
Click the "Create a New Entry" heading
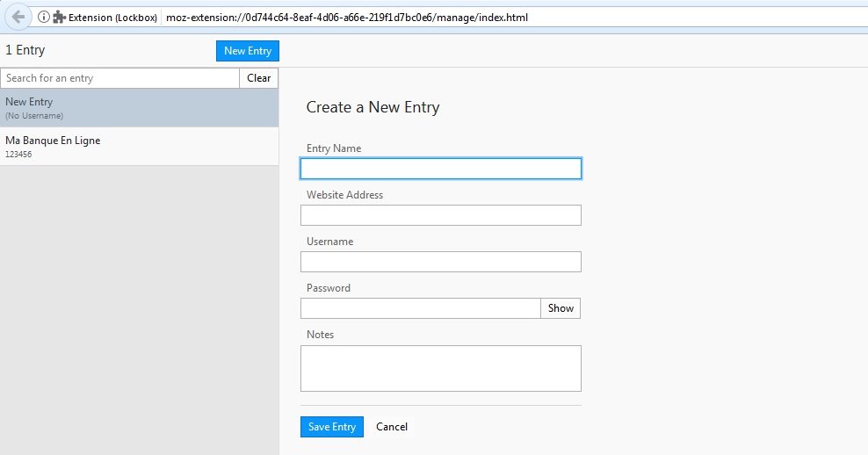373,108
